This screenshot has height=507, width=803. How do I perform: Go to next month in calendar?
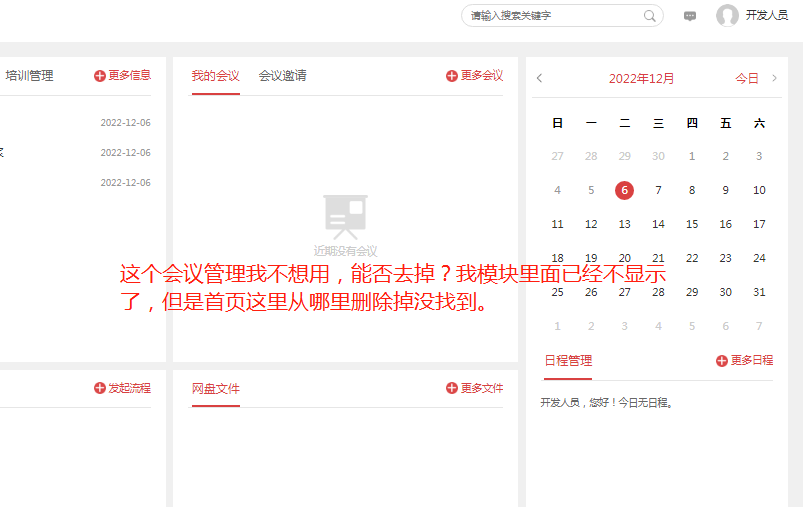[774, 78]
